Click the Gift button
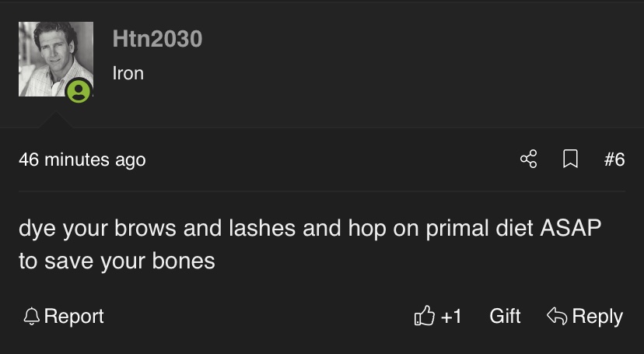The width and height of the screenshot is (644, 354). 505,317
